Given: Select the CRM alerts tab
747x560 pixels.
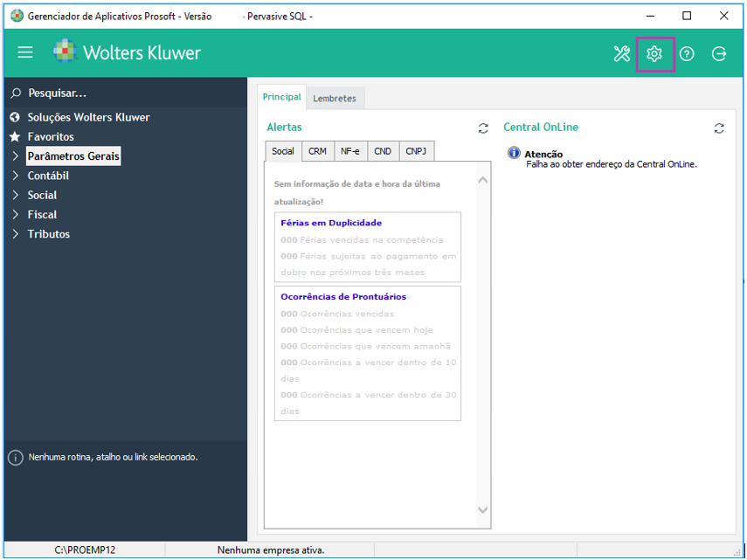Looking at the screenshot, I should pyautogui.click(x=318, y=151).
